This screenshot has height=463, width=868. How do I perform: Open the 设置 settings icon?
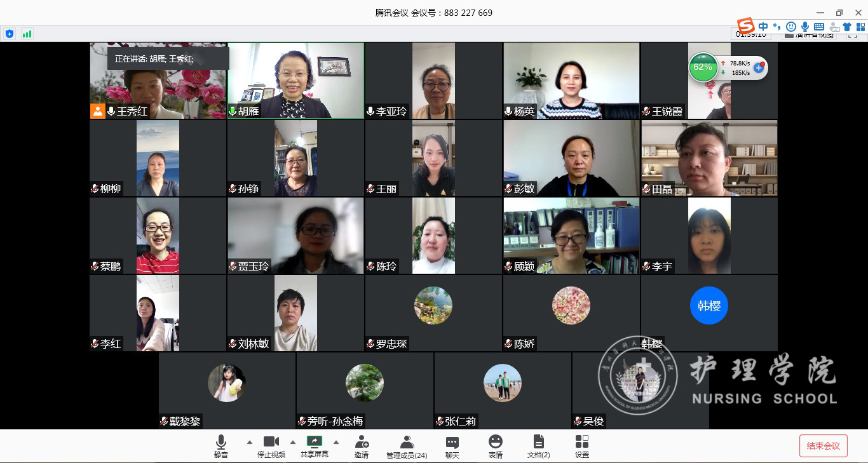coord(581,446)
